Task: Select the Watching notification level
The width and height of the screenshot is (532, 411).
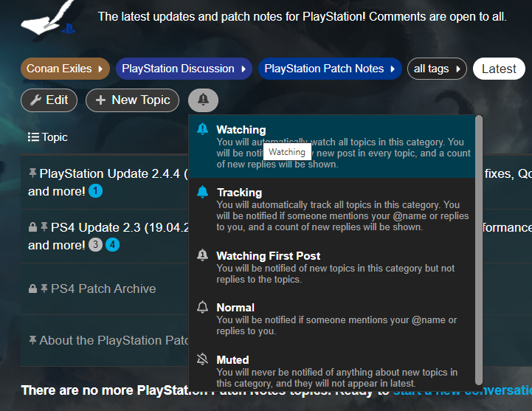Action: point(331,146)
